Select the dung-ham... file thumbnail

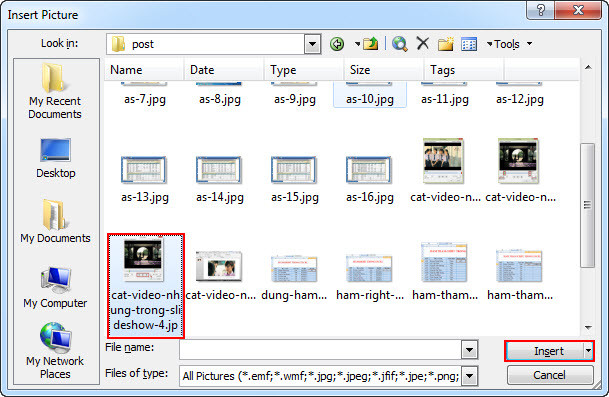point(294,268)
